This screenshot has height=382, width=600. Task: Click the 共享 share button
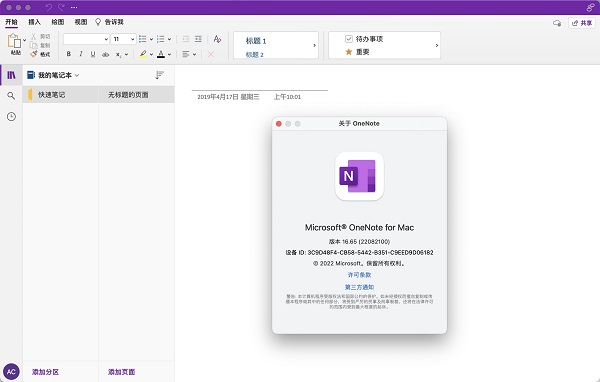(582, 23)
